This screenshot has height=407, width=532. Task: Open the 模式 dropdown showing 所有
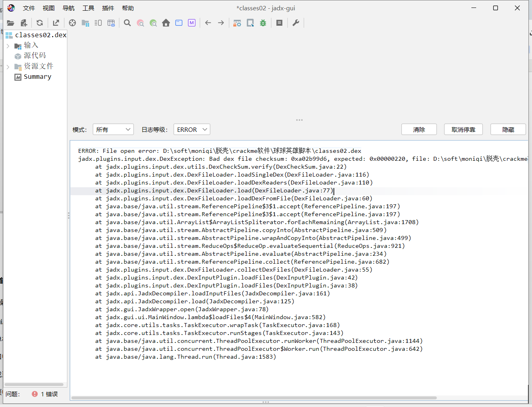[x=113, y=129]
